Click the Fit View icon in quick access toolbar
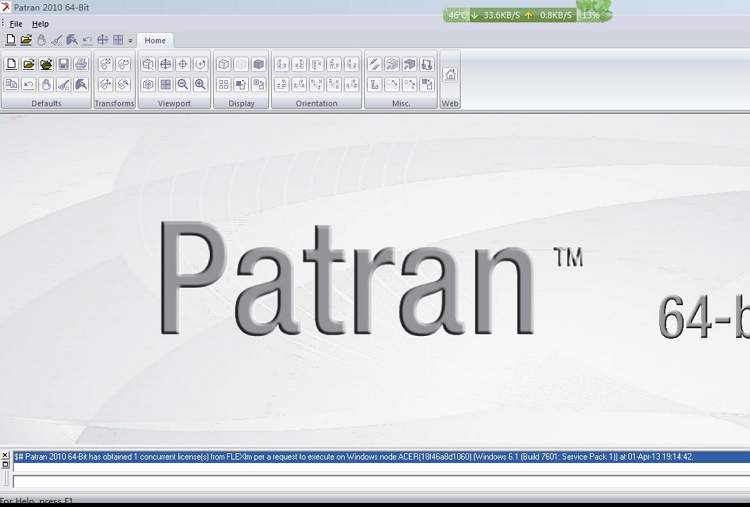Image resolution: width=750 pixels, height=507 pixels. coord(102,40)
